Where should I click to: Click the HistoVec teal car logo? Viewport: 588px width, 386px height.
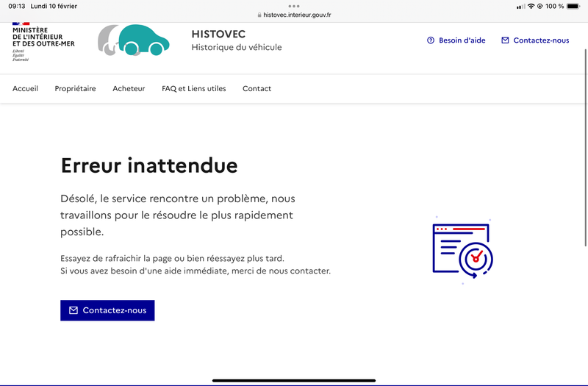(x=134, y=40)
